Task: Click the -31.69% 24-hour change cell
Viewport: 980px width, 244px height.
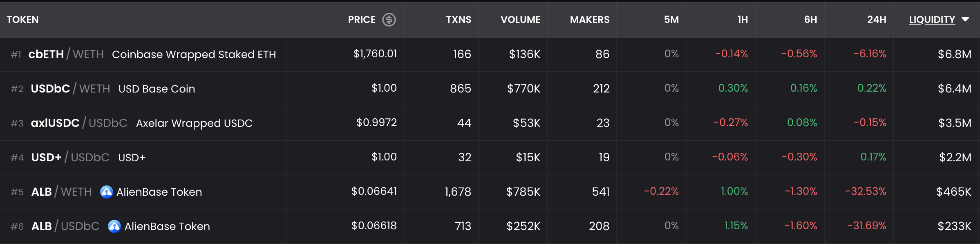Action: (866, 226)
